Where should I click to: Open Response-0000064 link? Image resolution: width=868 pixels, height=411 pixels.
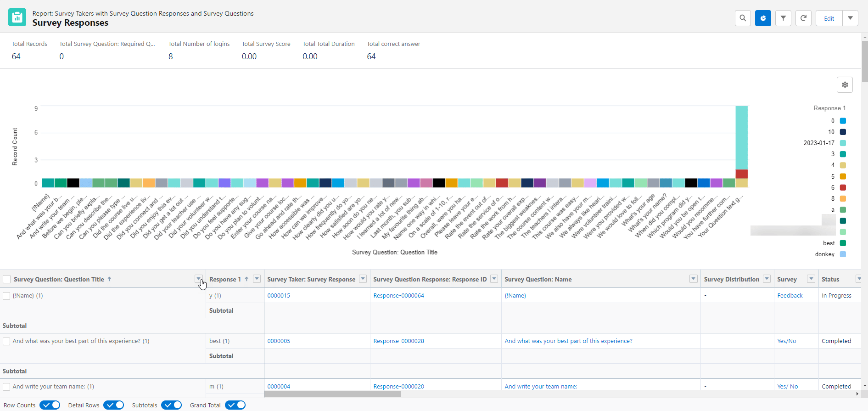(x=398, y=296)
